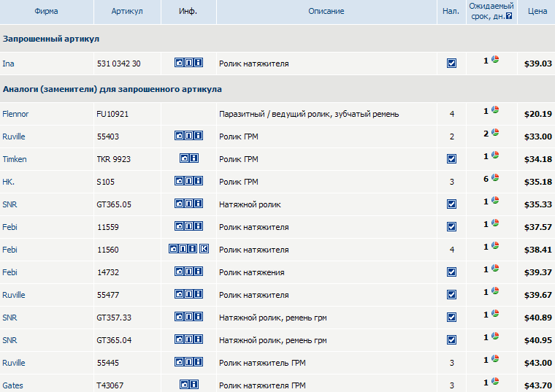Click the 'П' icon in the Ina row
The image size is (555, 392).
(x=189, y=63)
